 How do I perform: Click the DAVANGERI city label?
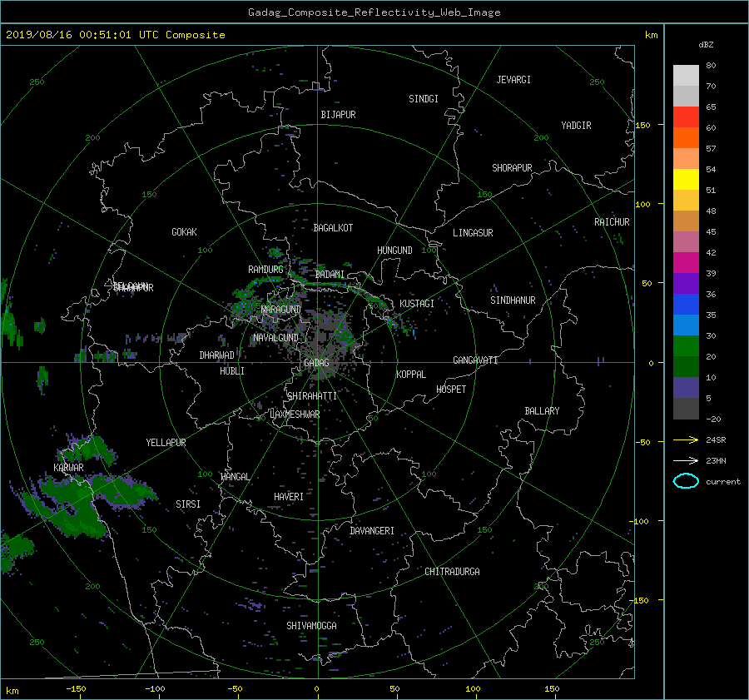tap(372, 531)
